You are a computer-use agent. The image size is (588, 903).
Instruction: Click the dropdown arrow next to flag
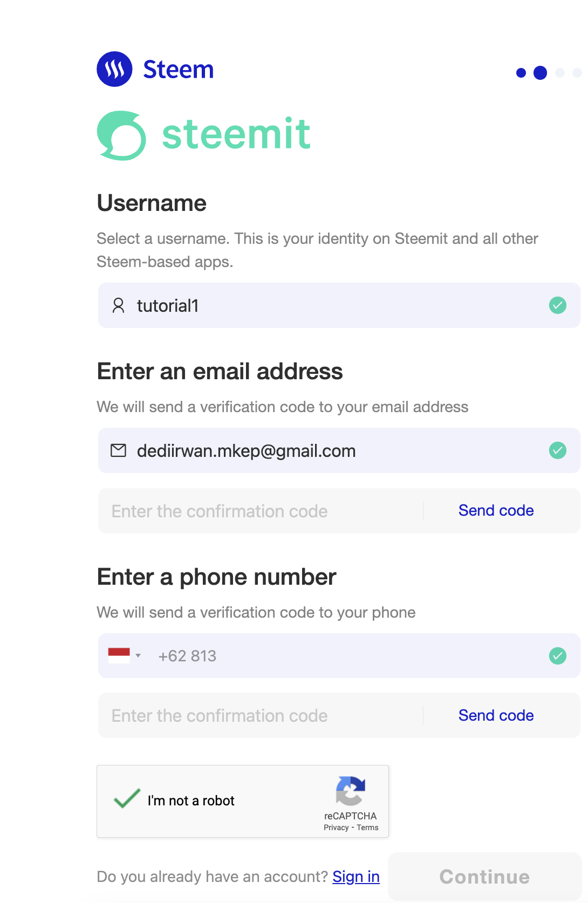[138, 656]
